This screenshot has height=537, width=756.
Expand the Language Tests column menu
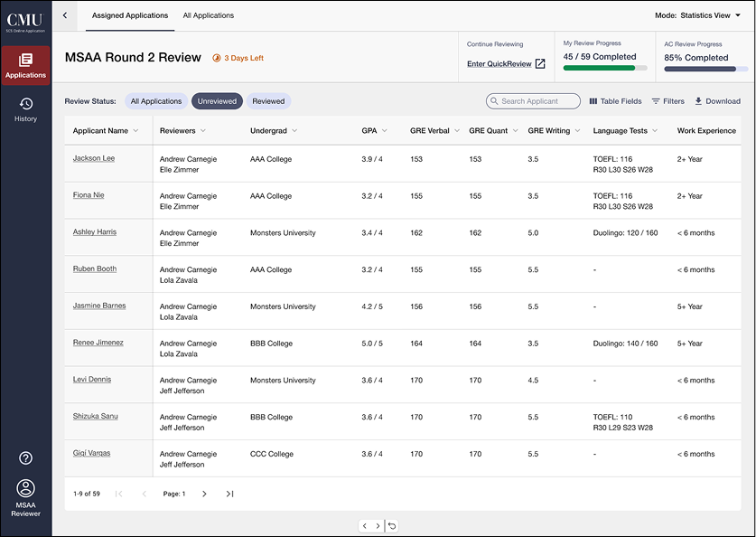655,131
